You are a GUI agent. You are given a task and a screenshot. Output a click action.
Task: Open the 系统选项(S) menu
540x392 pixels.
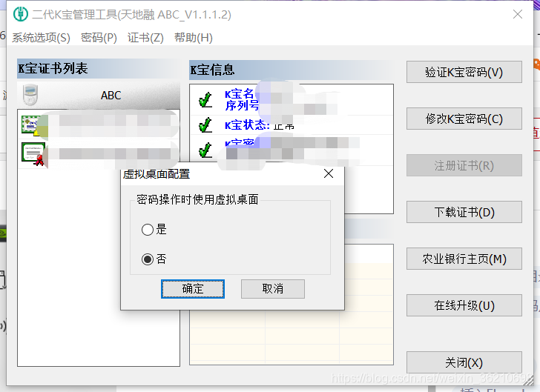pos(41,38)
